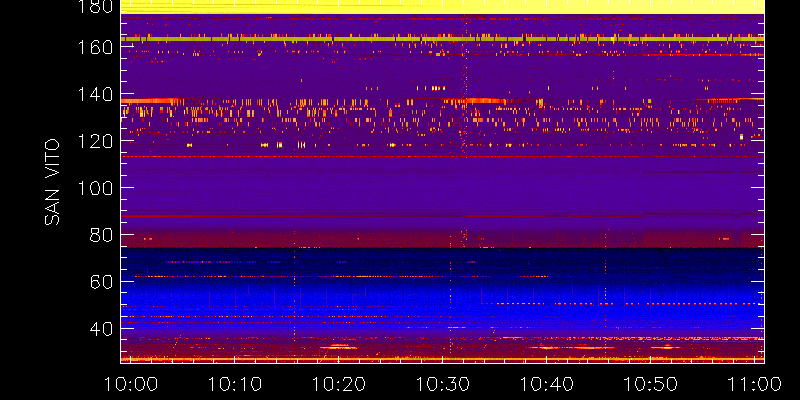Click the SAN VITO vertical axis title
The width and height of the screenshot is (800, 400).
click(53, 182)
